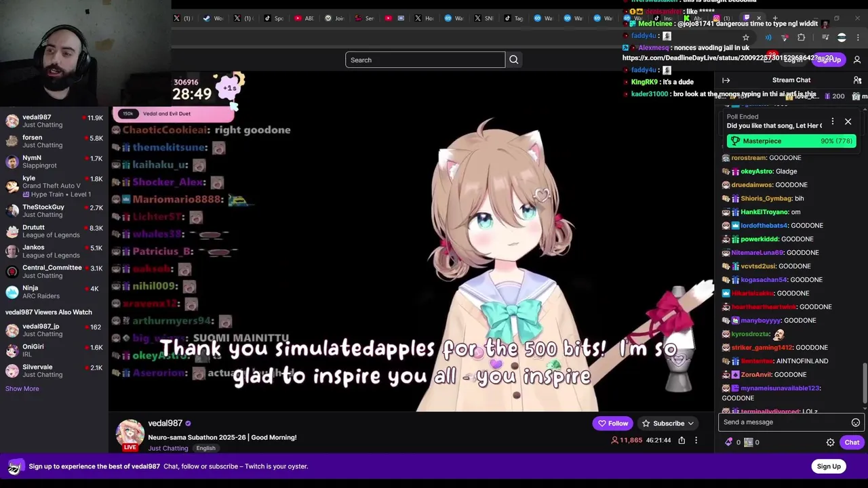Close the ended poll banner
The image size is (868, 488).
coord(848,121)
